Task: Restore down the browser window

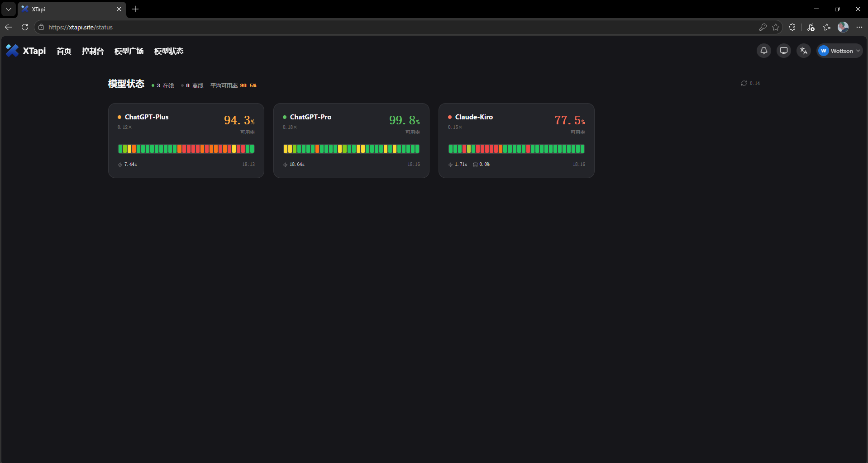Action: pyautogui.click(x=837, y=9)
